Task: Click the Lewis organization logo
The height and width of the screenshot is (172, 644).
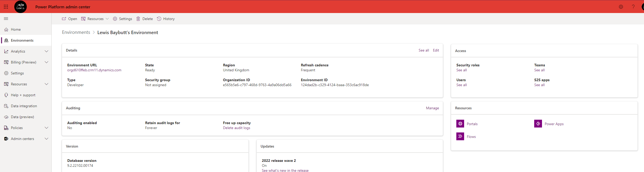Action: (21, 7)
